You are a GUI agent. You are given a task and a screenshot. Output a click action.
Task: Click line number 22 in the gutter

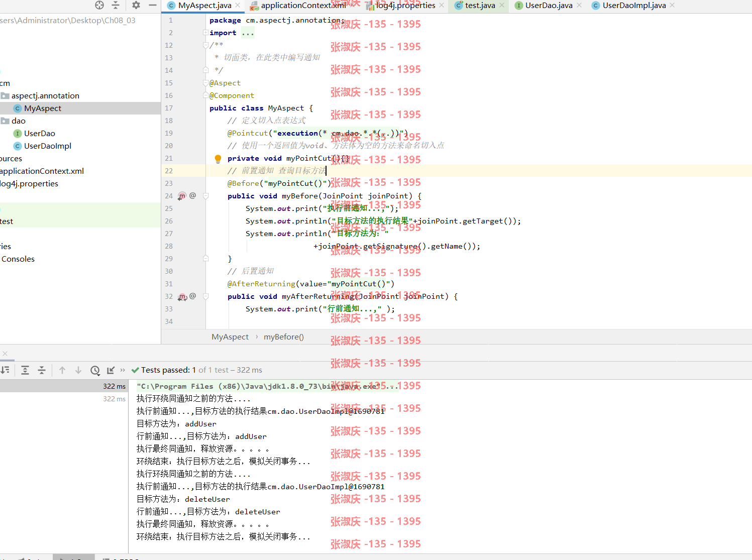coord(169,171)
